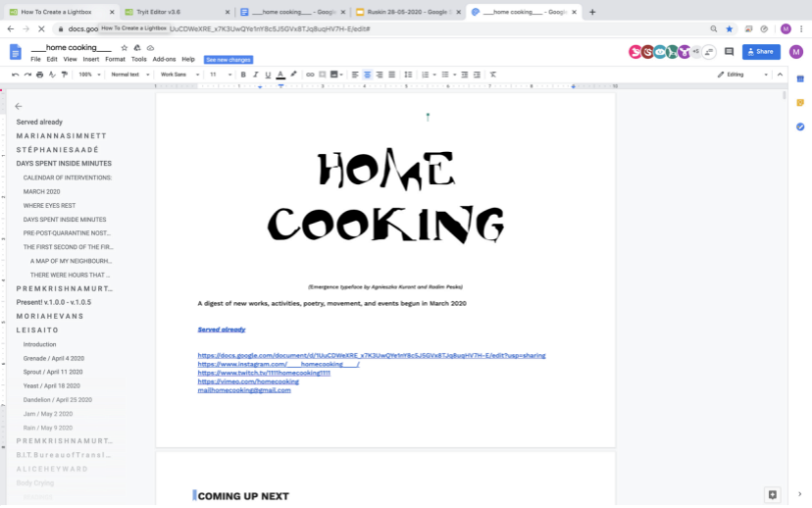812x508 pixels.
Task: Open the Editing mode dropdown
Action: click(x=748, y=75)
